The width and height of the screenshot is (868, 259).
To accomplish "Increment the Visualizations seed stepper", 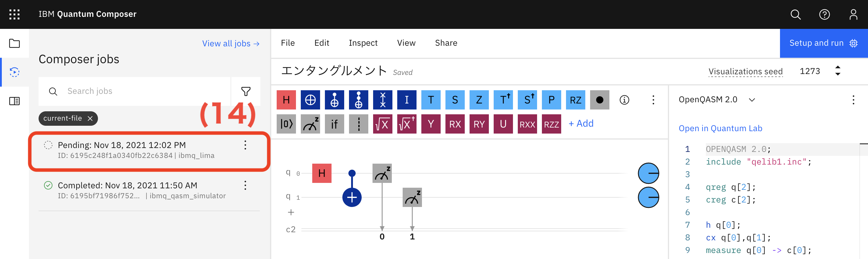I will [838, 68].
